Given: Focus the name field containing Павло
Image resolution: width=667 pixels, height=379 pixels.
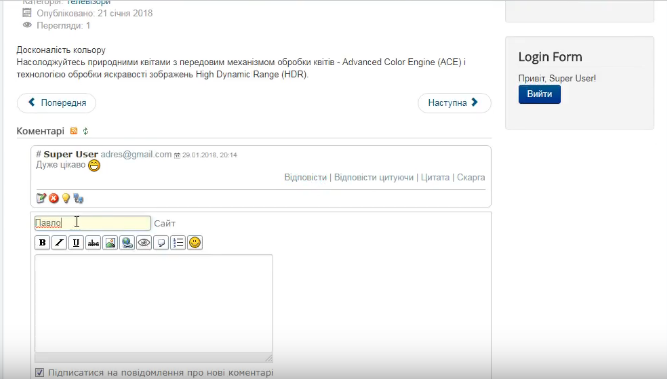Looking at the screenshot, I should pos(92,223).
